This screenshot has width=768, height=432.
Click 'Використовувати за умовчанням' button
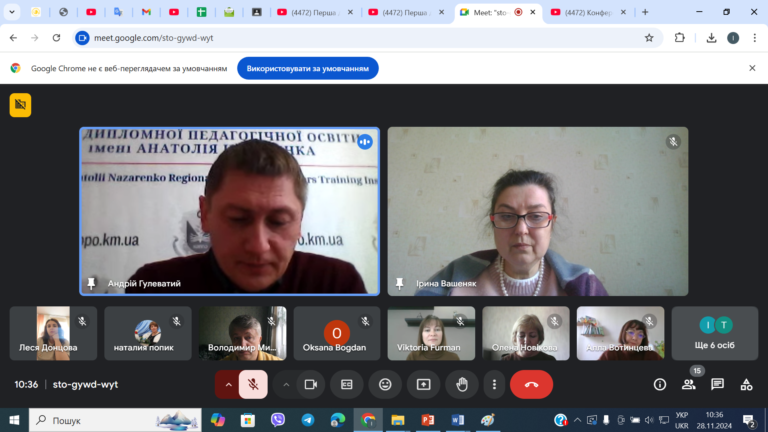tap(308, 68)
